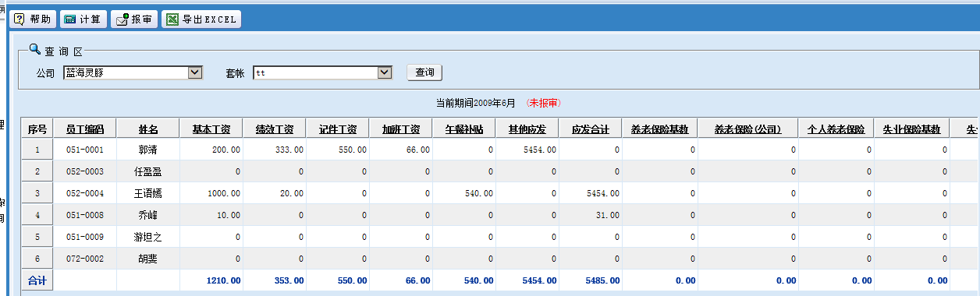
Task: Sort by 养老保险基数 column header
Action: 660,129
